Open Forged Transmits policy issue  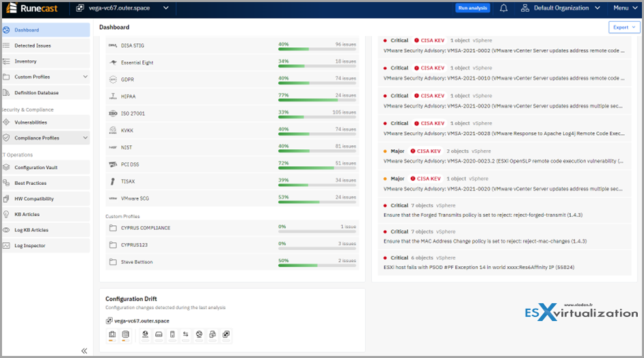point(505,210)
